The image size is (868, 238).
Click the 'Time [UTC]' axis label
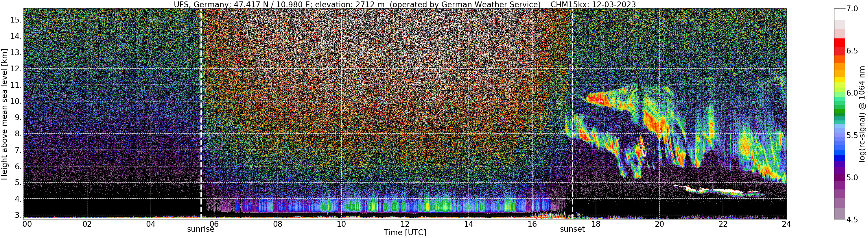coord(405,233)
